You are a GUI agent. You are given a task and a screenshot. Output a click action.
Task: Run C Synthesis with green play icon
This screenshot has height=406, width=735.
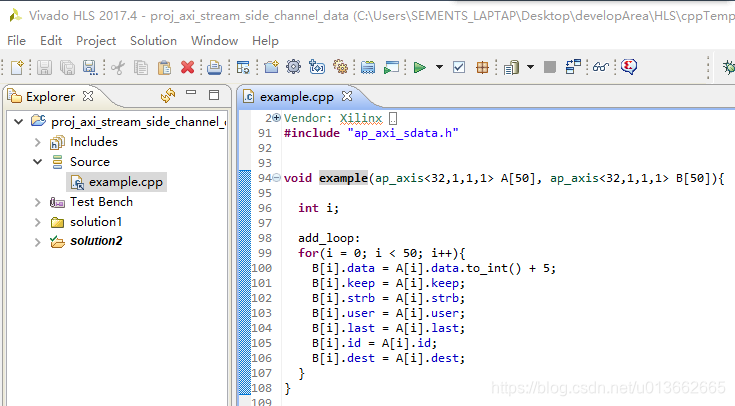click(x=420, y=68)
